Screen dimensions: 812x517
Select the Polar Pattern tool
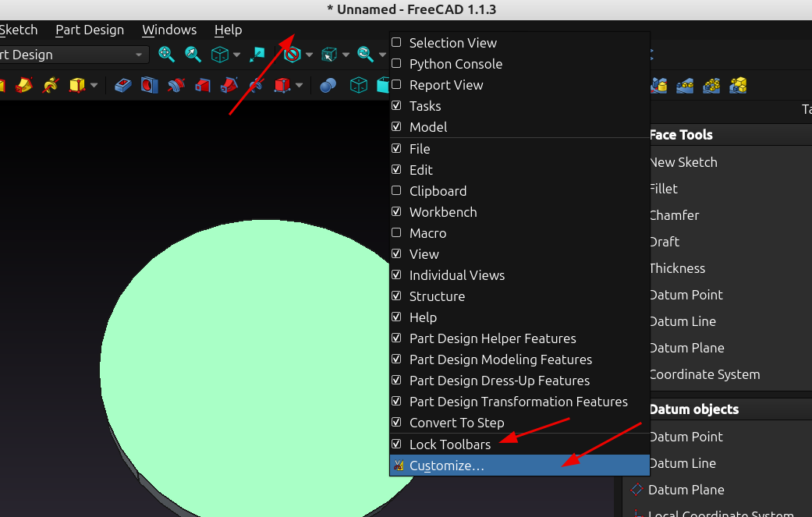tap(711, 85)
